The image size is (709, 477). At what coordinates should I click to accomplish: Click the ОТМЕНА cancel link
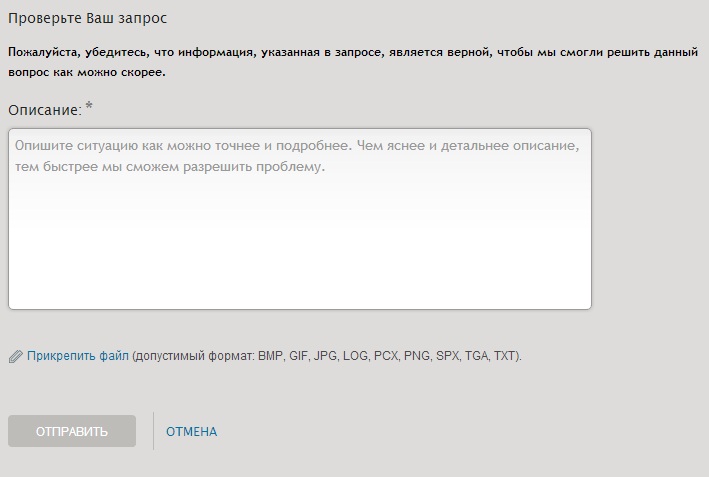pyautogui.click(x=191, y=432)
